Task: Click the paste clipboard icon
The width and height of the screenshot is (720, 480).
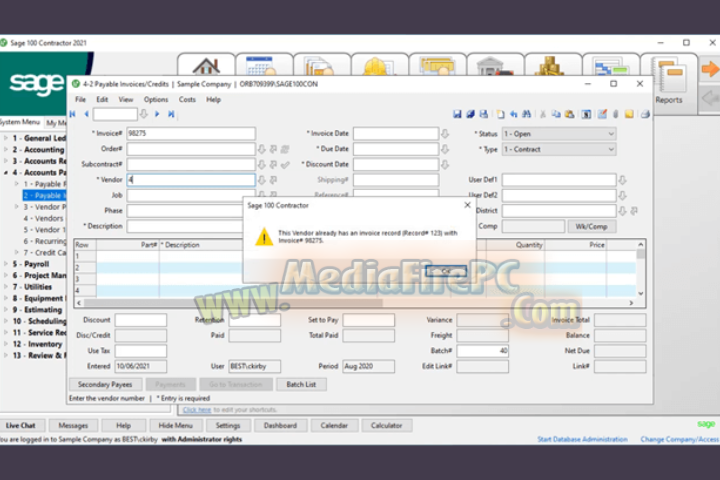Action: tap(569, 114)
